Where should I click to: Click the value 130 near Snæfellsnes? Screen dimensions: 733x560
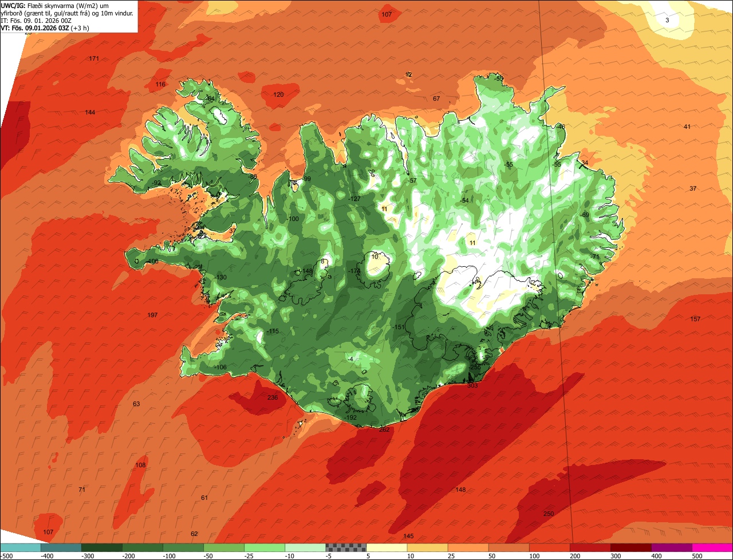coord(221,278)
